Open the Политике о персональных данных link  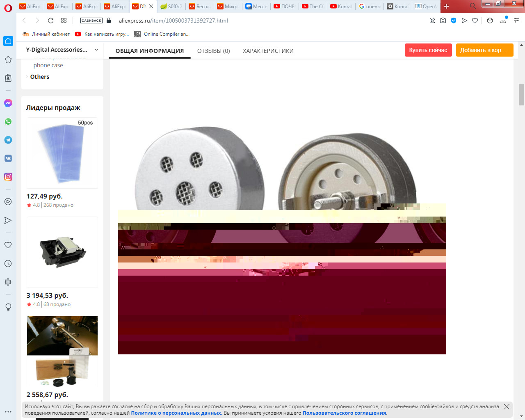[176, 413]
